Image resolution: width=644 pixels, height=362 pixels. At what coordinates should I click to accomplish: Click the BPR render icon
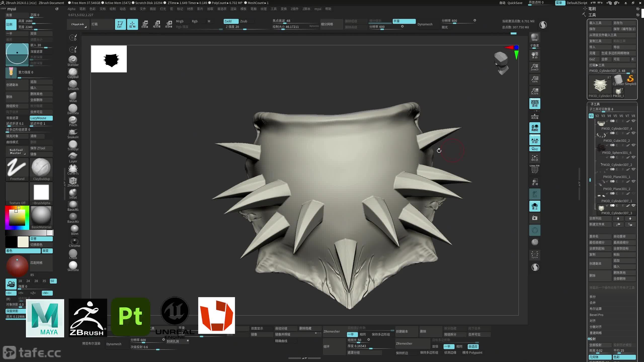(535, 37)
